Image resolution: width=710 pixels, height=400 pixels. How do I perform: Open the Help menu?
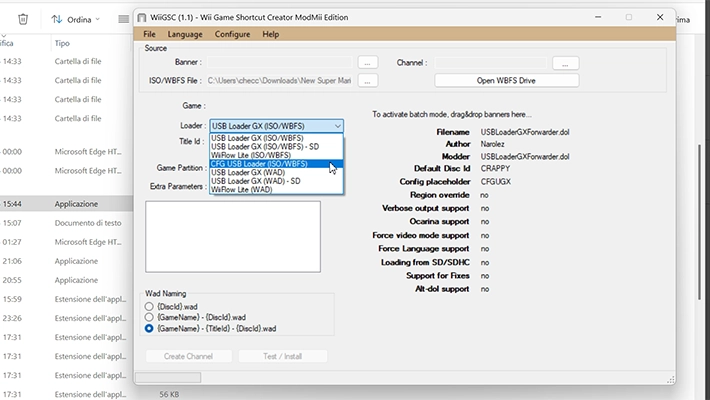click(271, 34)
